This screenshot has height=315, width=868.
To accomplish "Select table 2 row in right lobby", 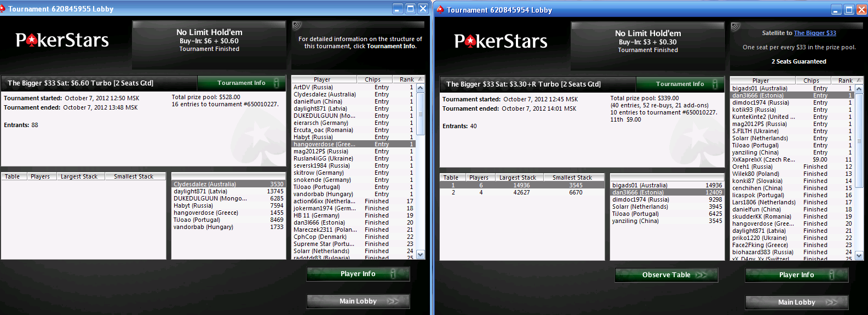I will point(522,192).
